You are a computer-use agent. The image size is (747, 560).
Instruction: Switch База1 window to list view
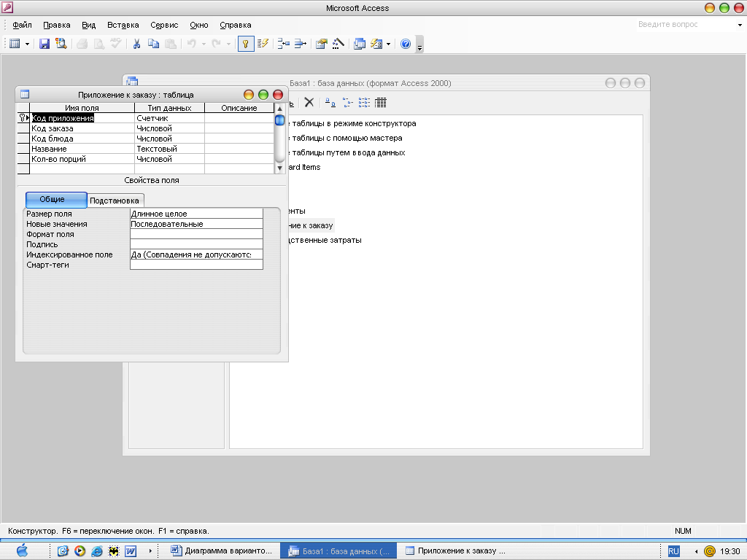[x=364, y=102]
